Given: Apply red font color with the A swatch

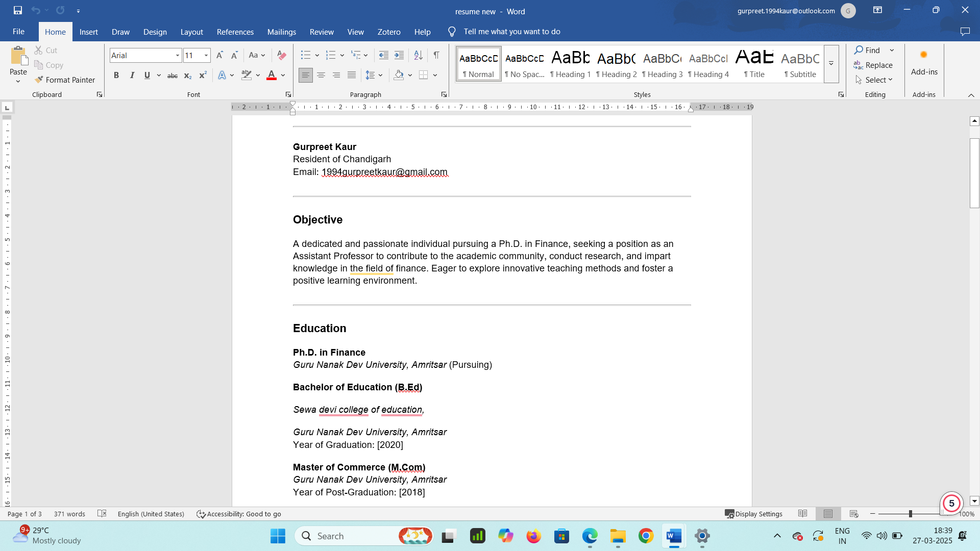Looking at the screenshot, I should 272,75.
